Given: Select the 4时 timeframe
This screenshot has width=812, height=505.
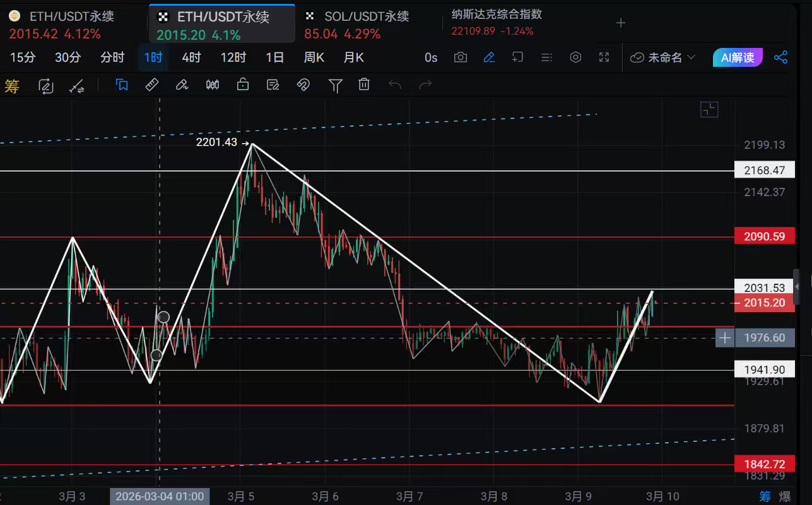Looking at the screenshot, I should 191,57.
